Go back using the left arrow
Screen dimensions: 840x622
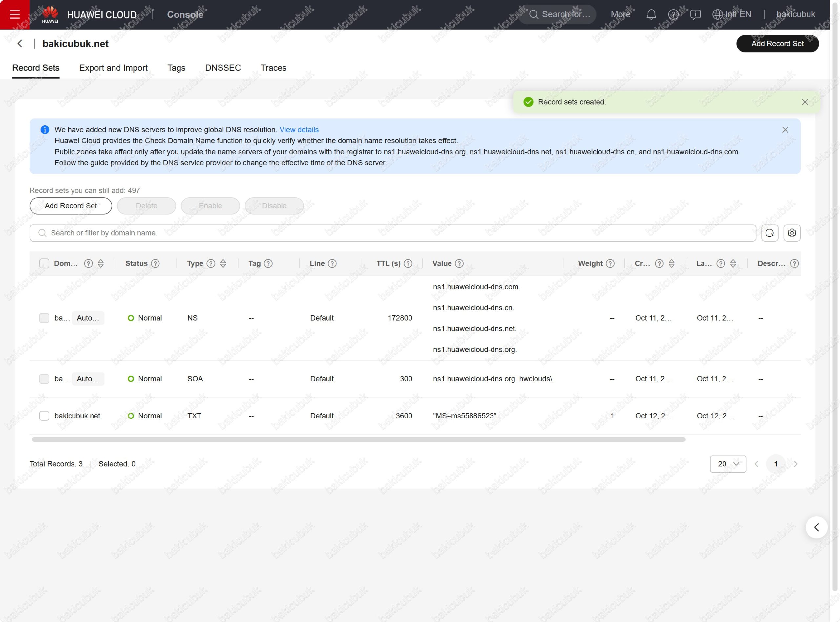pos(20,44)
